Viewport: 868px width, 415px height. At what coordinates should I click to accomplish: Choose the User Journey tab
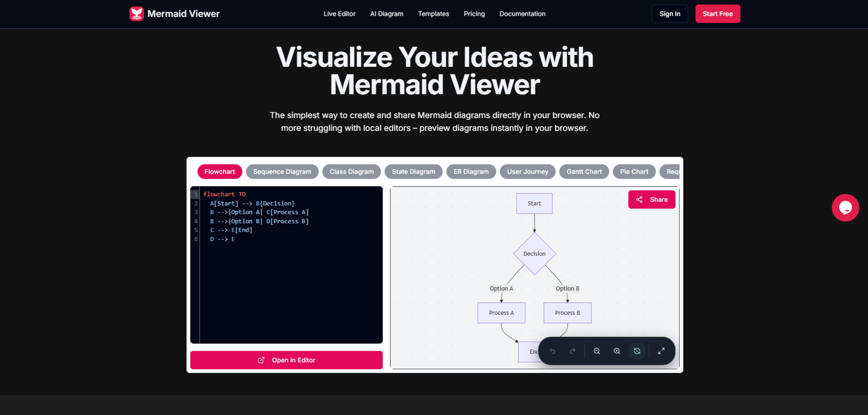point(528,172)
